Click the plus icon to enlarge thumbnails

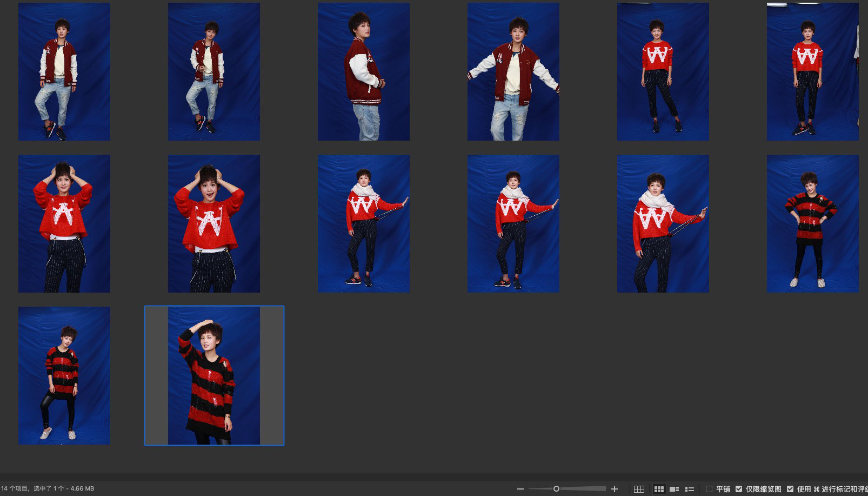point(614,489)
